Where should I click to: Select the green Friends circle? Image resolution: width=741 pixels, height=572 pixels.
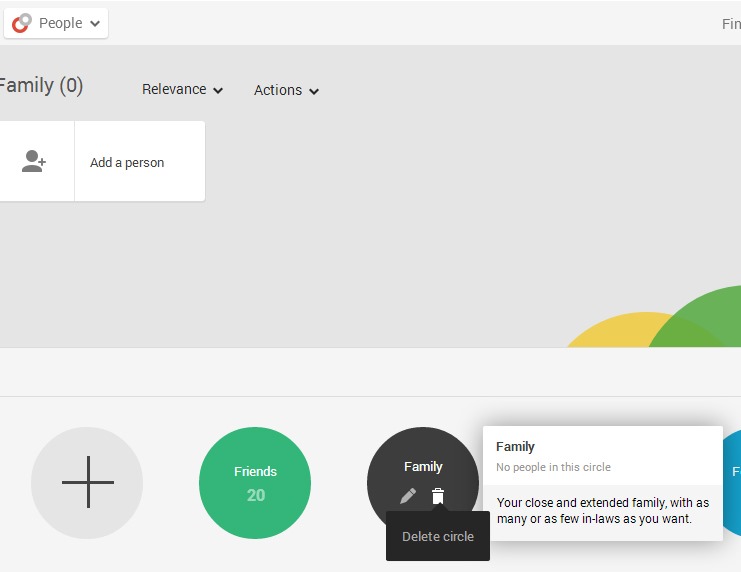coord(255,471)
